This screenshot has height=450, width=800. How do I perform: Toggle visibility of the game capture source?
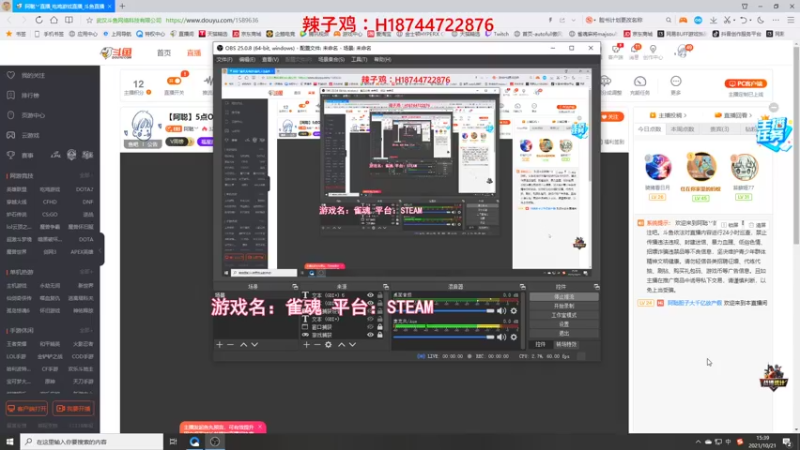(370, 335)
